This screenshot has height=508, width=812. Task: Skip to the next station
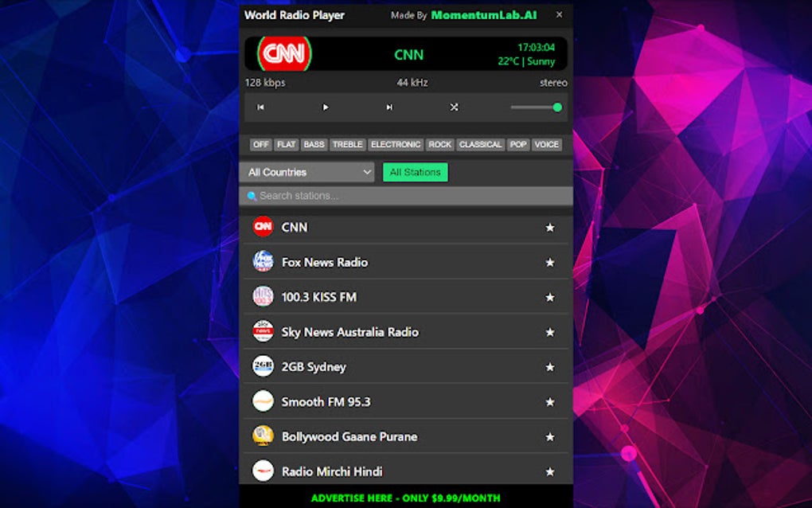coord(388,107)
